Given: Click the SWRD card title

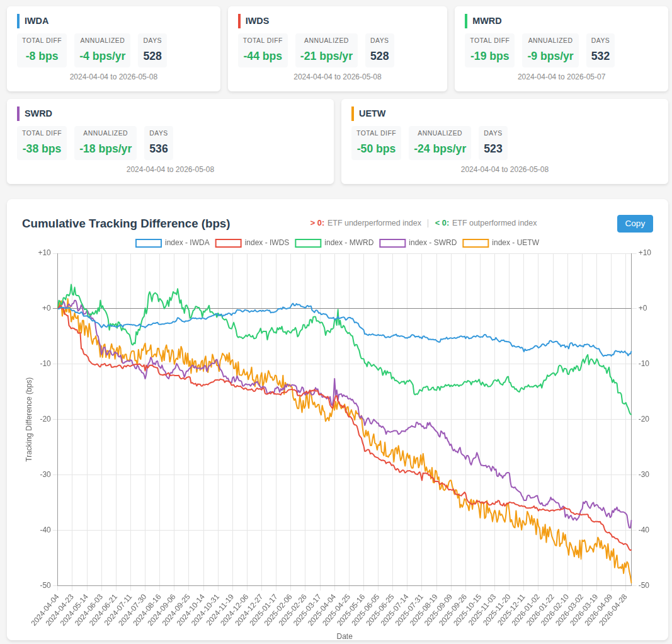Looking at the screenshot, I should click(x=38, y=113).
